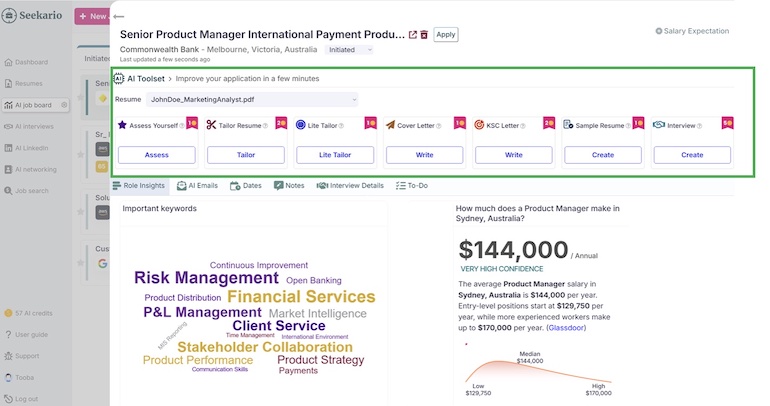Click the KSC Letter target icon
The width and height of the screenshot is (770, 406).
tap(480, 125)
